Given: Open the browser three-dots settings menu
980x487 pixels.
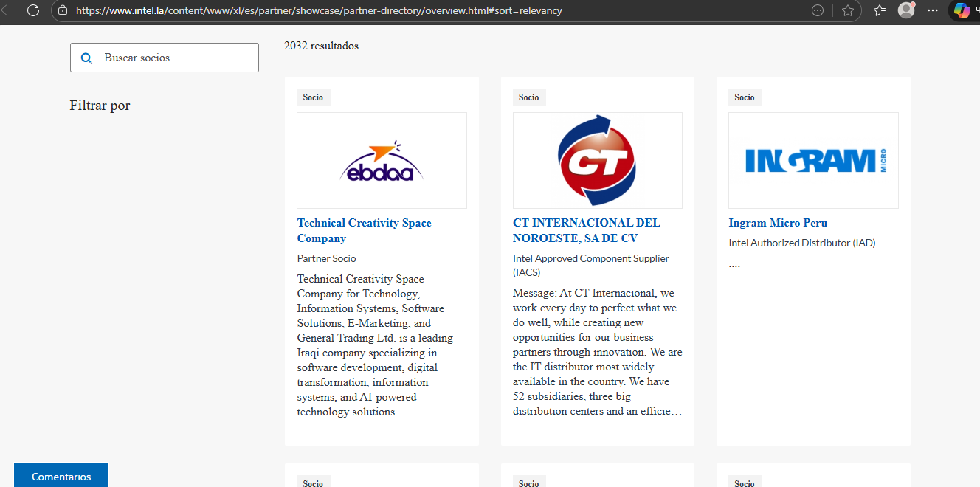Looking at the screenshot, I should (933, 10).
